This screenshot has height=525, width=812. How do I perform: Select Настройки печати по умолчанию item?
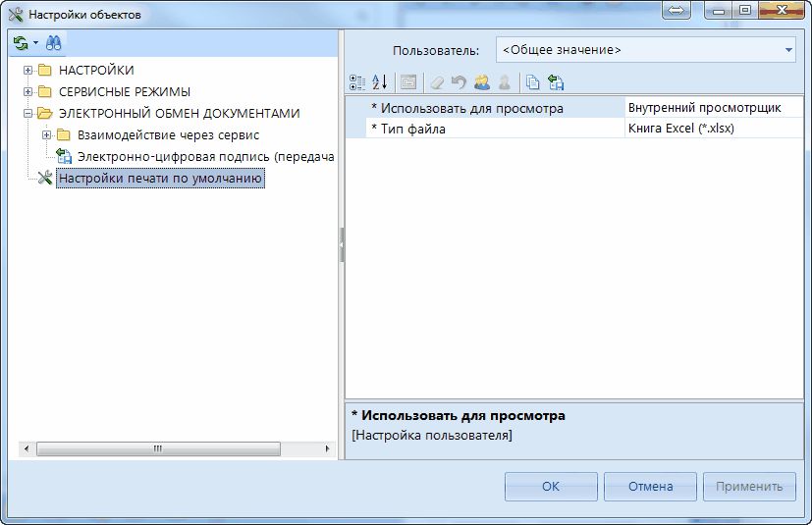(x=159, y=179)
